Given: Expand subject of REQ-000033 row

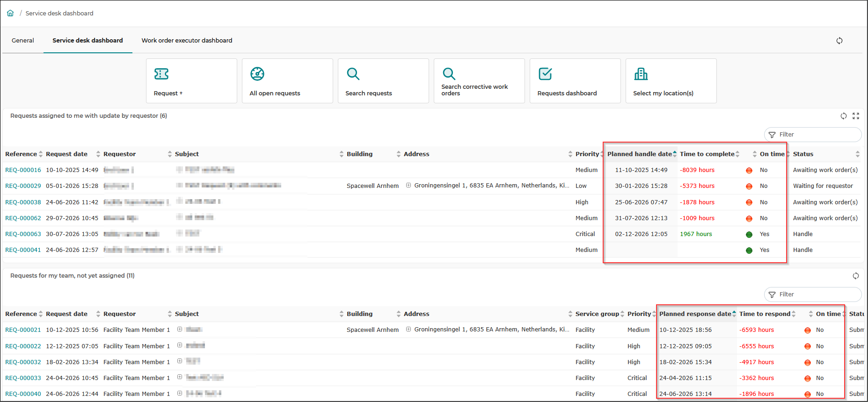Looking at the screenshot, I should [180, 378].
